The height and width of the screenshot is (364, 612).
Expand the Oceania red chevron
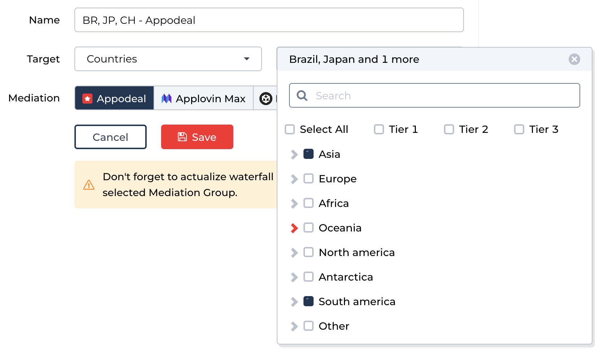[294, 228]
